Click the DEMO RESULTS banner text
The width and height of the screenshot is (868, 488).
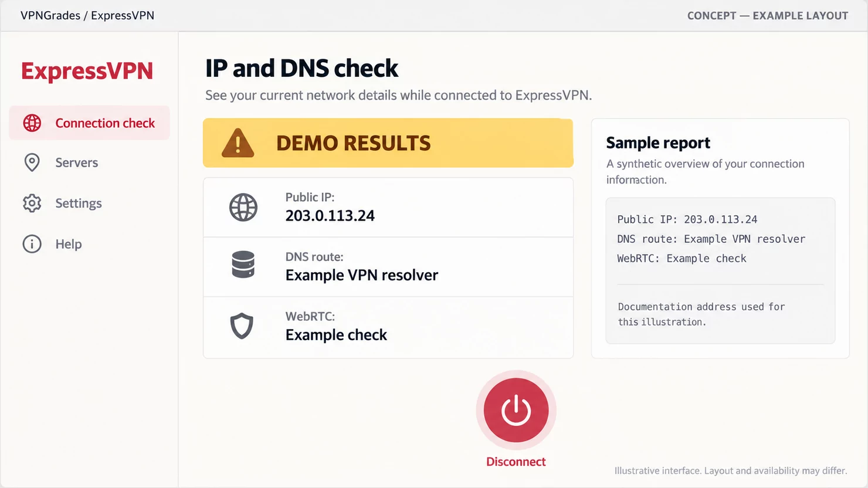pyautogui.click(x=354, y=143)
